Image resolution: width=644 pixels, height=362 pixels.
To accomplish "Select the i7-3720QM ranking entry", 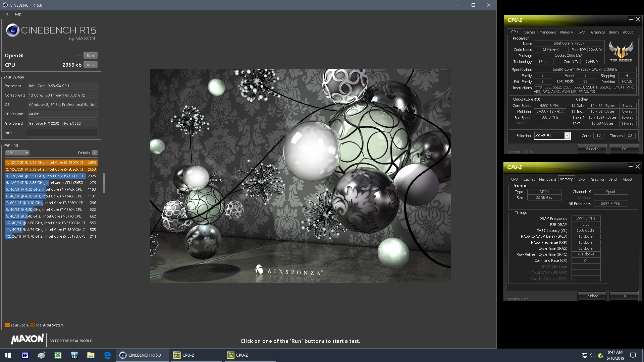I will (51, 223).
